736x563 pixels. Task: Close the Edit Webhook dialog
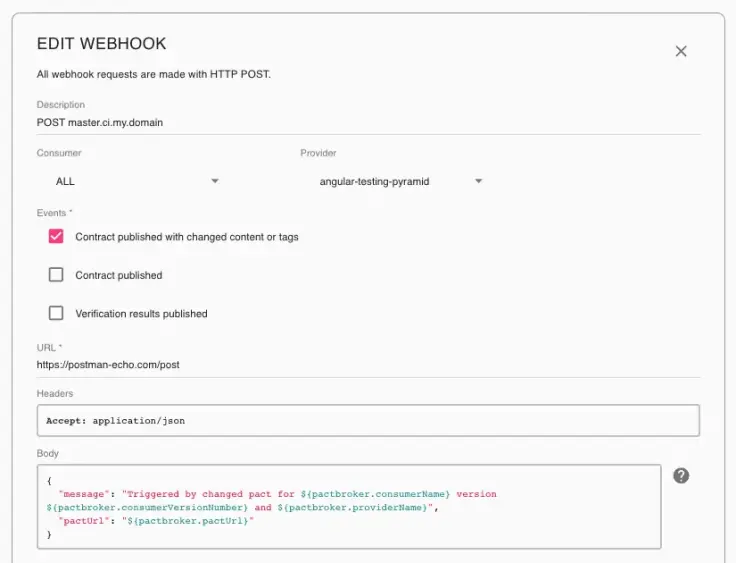click(681, 51)
